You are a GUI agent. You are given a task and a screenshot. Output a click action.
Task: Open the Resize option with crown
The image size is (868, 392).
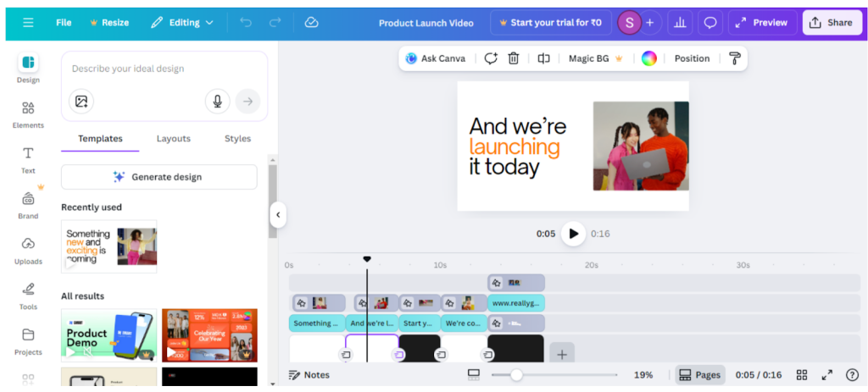click(x=109, y=23)
